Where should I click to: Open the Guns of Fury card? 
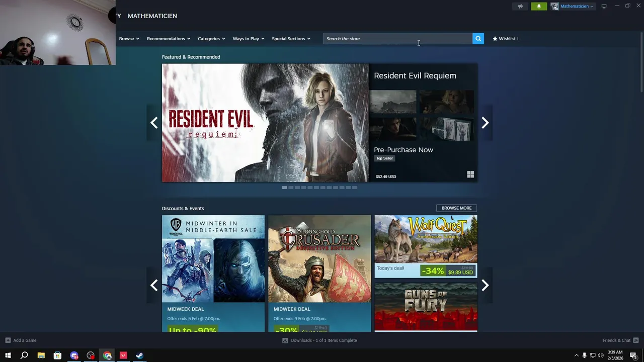click(426, 306)
